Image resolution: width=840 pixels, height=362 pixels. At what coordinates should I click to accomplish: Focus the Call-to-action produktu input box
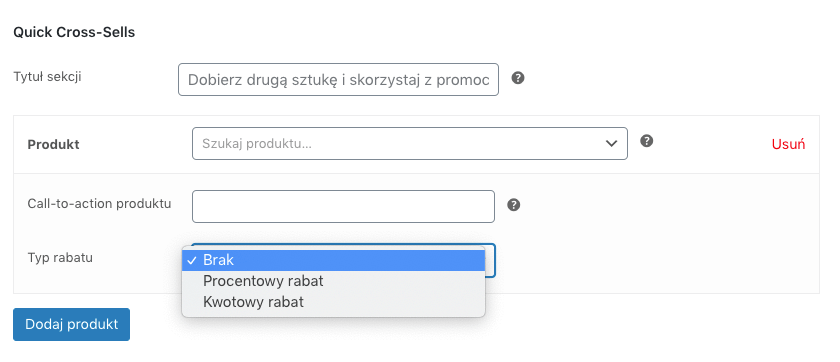tap(343, 206)
